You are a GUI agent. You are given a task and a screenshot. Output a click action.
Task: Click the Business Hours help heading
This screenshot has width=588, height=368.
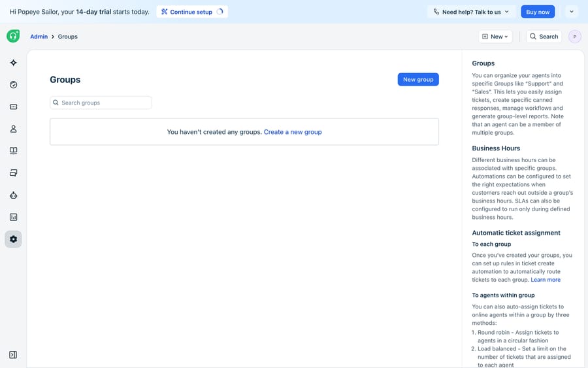[x=496, y=148]
